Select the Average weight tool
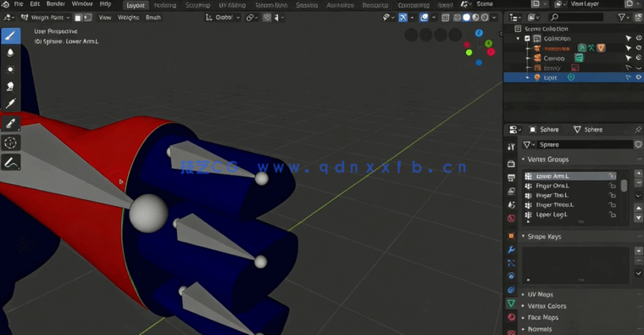The height and width of the screenshot is (335, 644). pyautogui.click(x=11, y=70)
